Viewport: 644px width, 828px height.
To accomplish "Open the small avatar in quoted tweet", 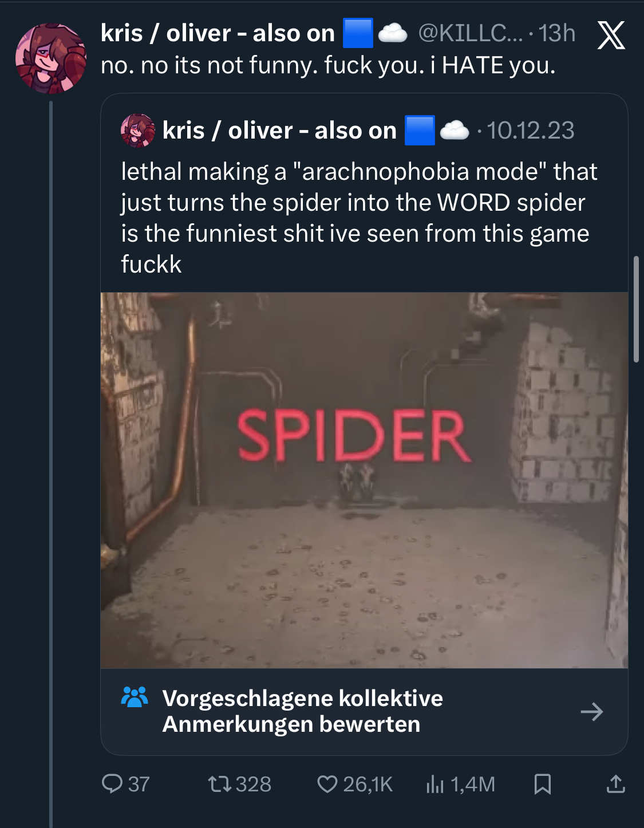I will point(137,131).
